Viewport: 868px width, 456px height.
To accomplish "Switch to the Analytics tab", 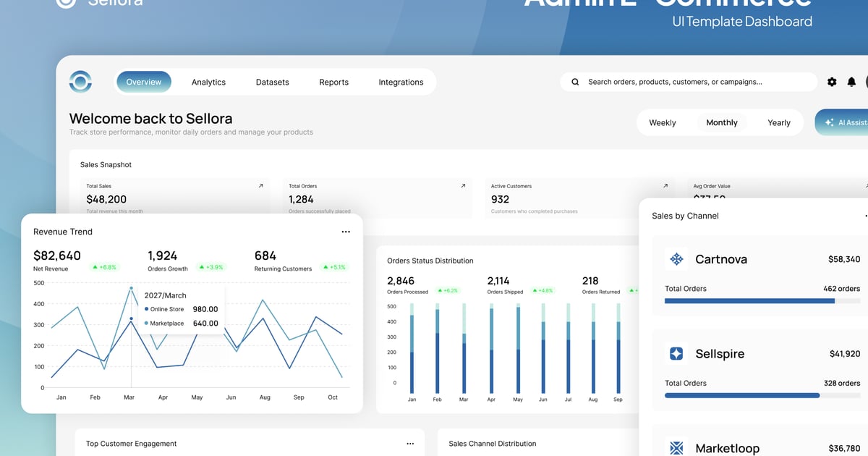I will click(208, 82).
